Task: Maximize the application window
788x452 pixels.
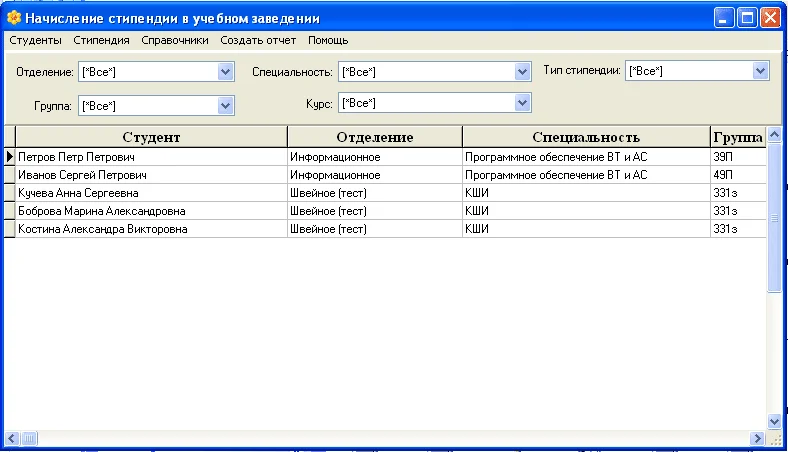Action: click(x=747, y=18)
